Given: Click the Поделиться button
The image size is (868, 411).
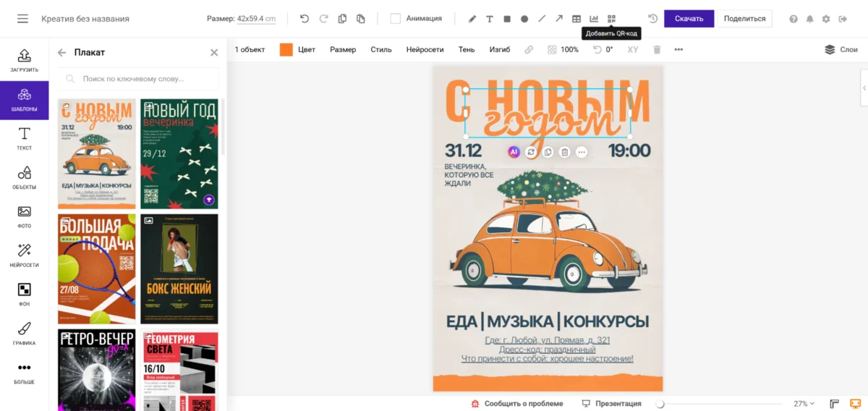Looking at the screenshot, I should point(744,19).
